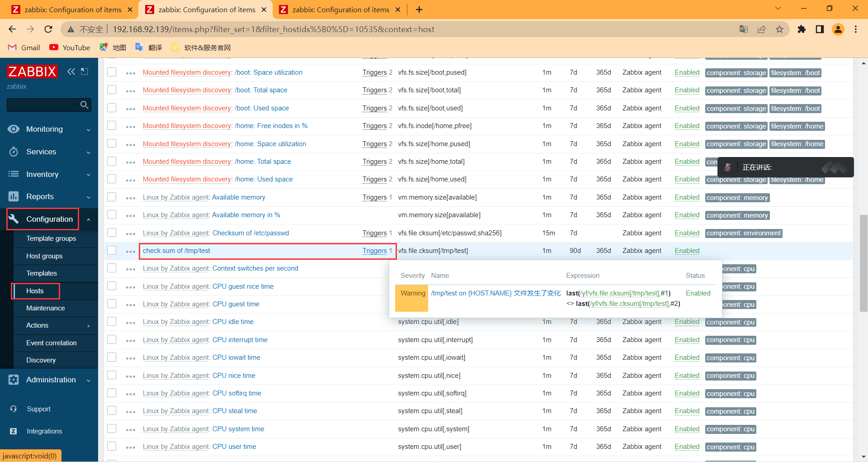Click the Support headset icon
The height and width of the screenshot is (462, 868).
point(14,409)
